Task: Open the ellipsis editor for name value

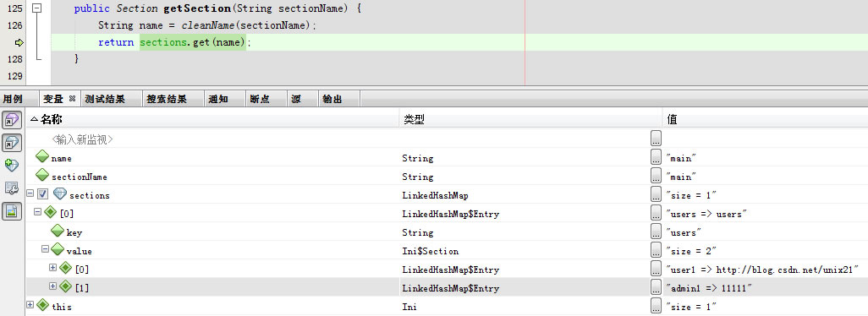Action: (x=656, y=157)
